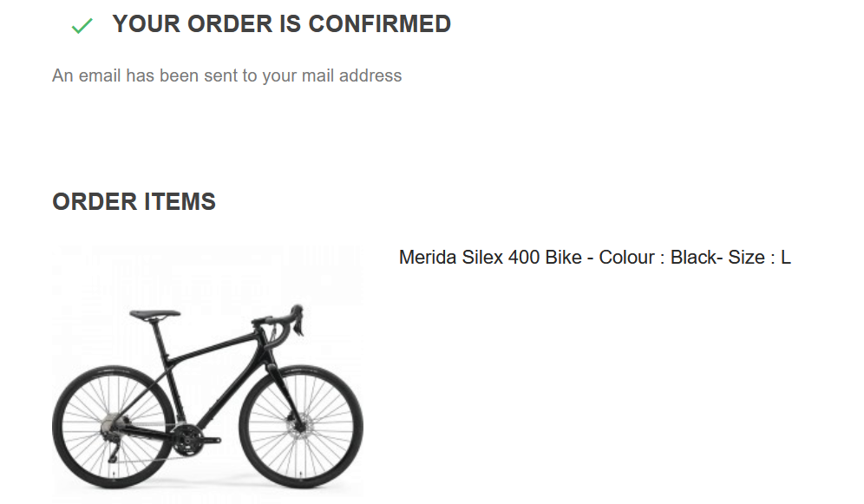Open the black bike product thumbnail
The height and width of the screenshot is (504, 864).
click(207, 373)
